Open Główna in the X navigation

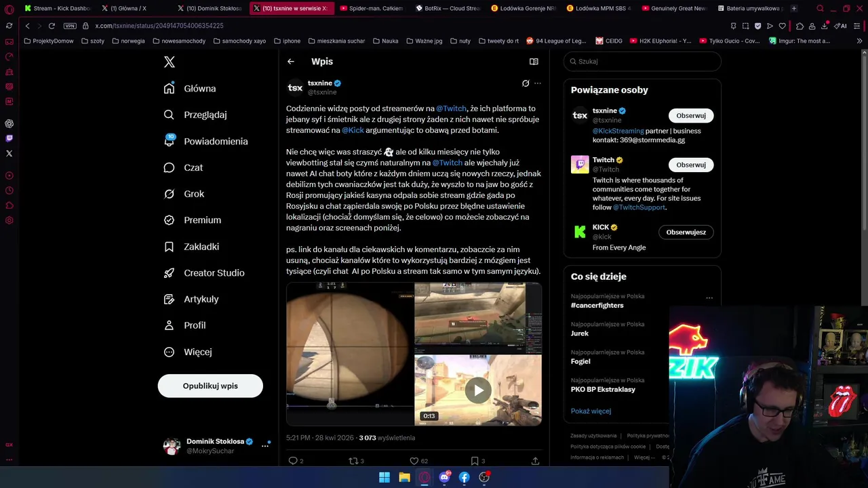point(191,89)
